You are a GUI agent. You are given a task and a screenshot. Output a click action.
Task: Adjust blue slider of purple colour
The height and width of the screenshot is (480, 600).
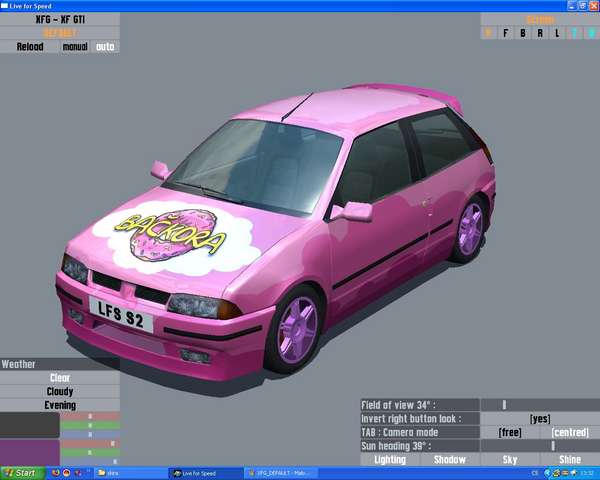[90, 462]
